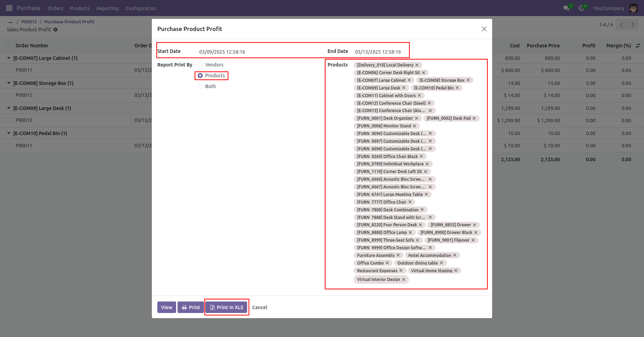Remove the Outdoor dining table tag
This screenshot has height=337, width=644.
(x=441, y=263)
